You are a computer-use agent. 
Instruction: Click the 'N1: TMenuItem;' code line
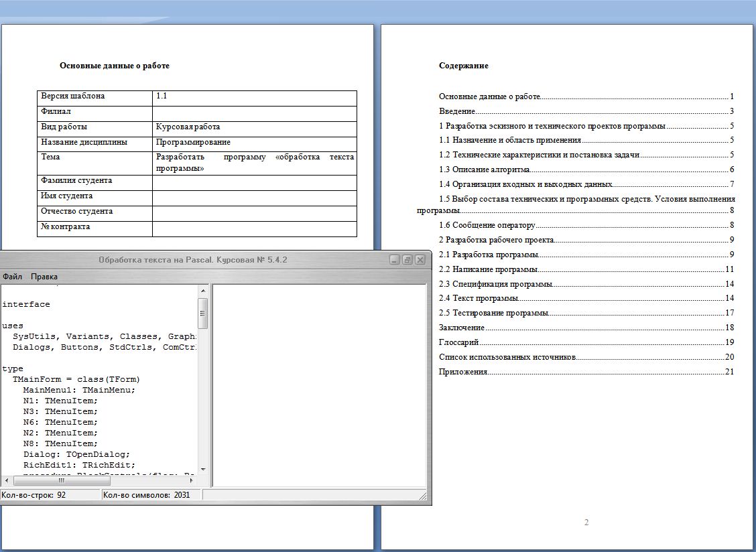[x=60, y=401]
